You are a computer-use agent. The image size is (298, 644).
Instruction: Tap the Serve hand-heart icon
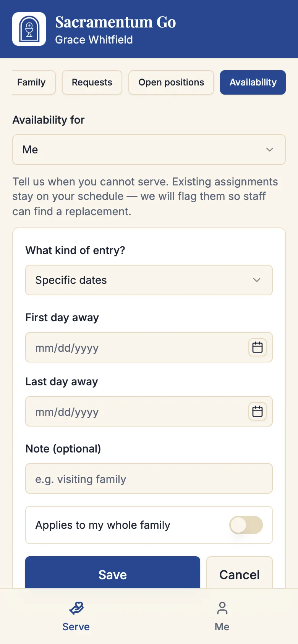coord(76,608)
